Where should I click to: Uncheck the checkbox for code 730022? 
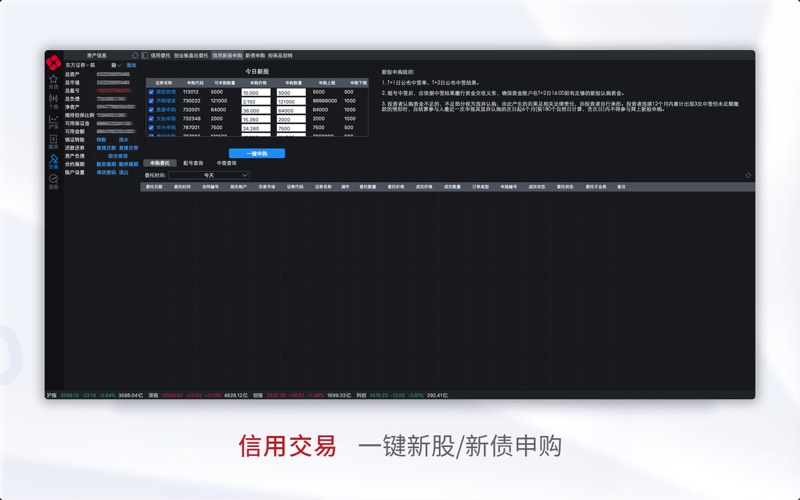click(151, 101)
